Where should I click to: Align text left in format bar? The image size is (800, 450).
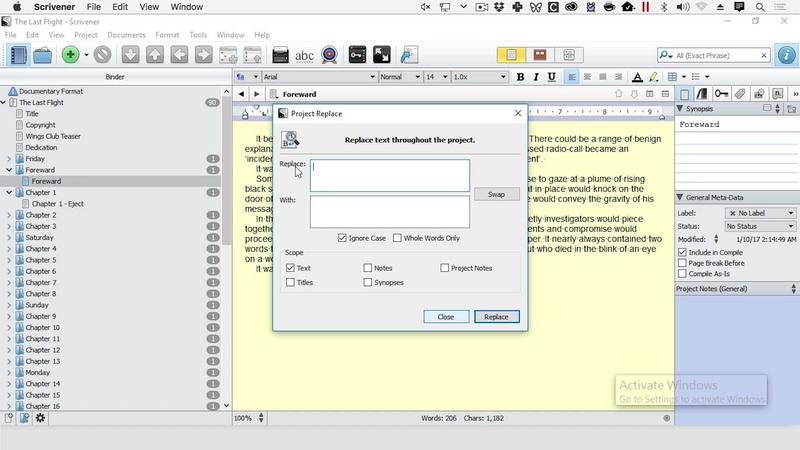[x=572, y=77]
